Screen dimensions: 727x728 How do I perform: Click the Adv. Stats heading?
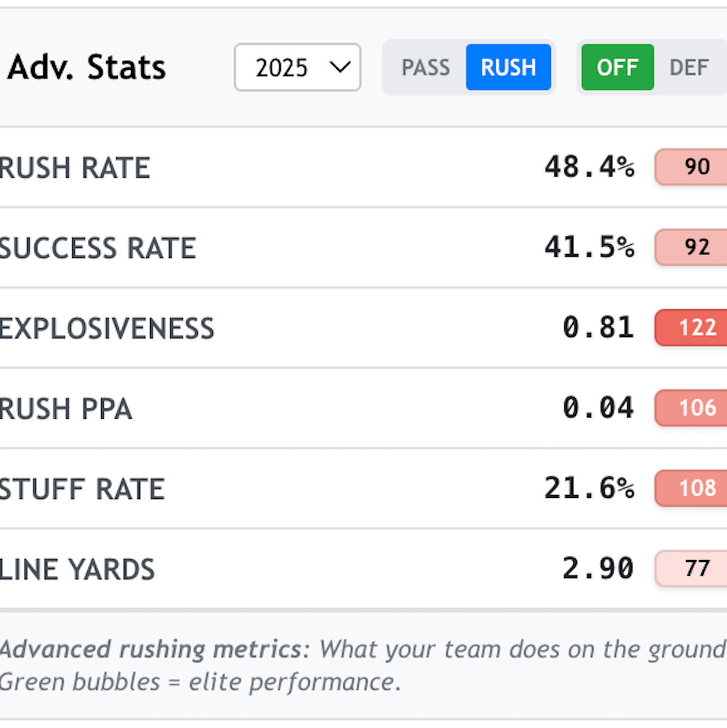(x=87, y=68)
